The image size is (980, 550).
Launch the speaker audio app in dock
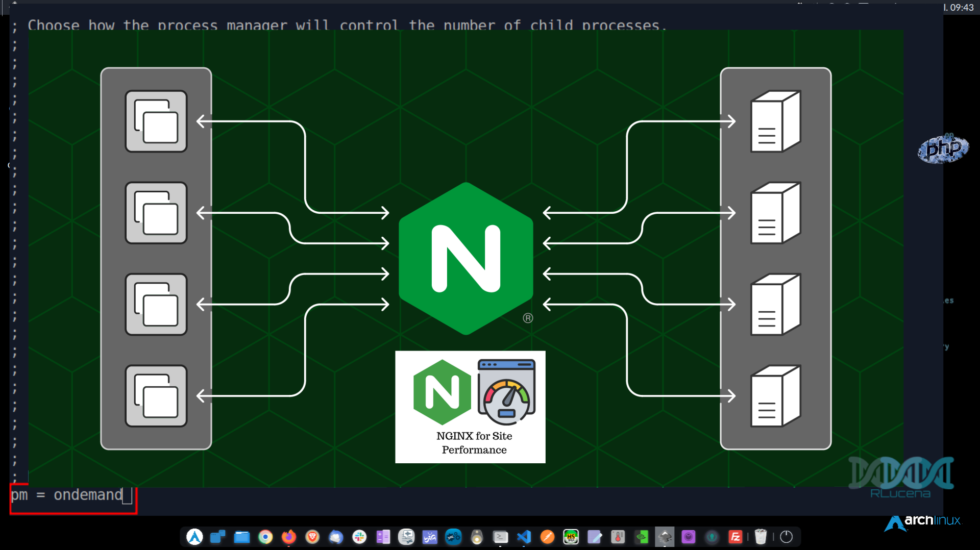(477, 537)
